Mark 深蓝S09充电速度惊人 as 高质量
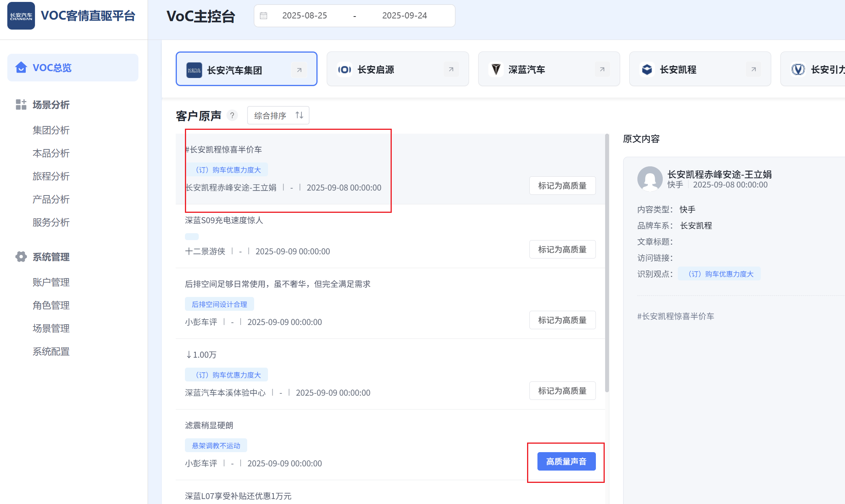Screen dimensions: 845x504 [x=562, y=250]
